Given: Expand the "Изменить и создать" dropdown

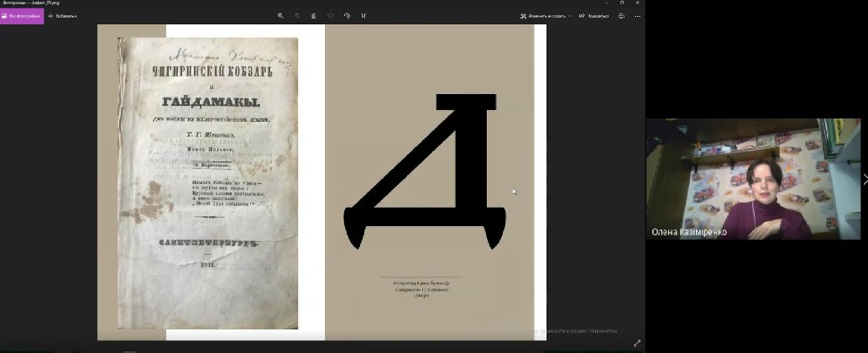Looking at the screenshot, I should point(545,15).
